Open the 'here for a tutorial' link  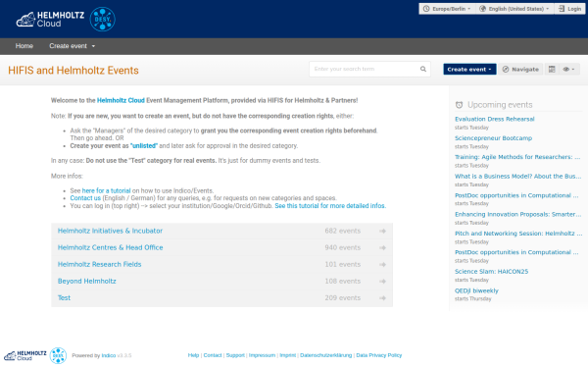(106, 190)
